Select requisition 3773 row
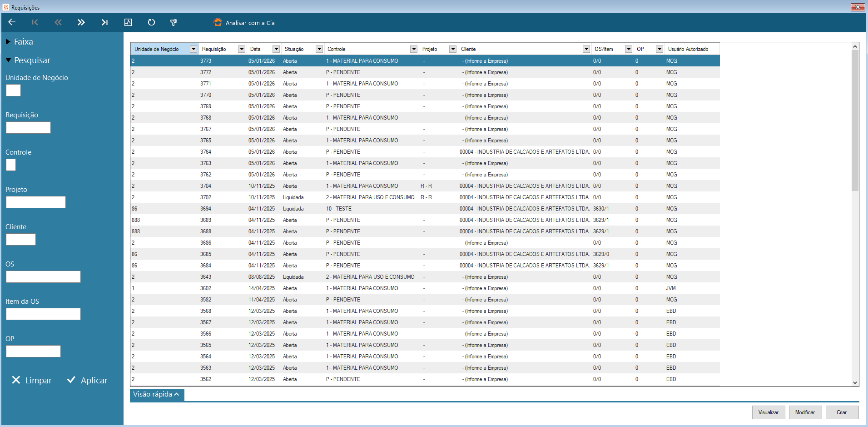This screenshot has height=427, width=868. (x=425, y=61)
